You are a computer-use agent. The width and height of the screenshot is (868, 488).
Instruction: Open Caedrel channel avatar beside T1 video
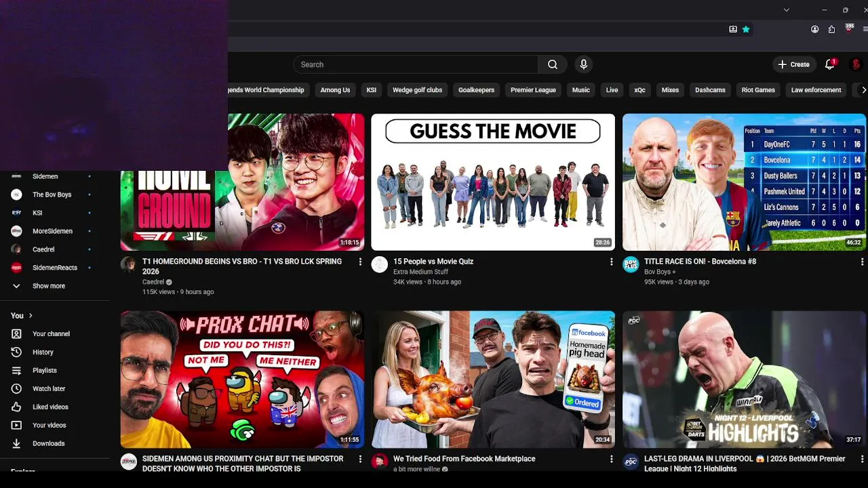128,264
